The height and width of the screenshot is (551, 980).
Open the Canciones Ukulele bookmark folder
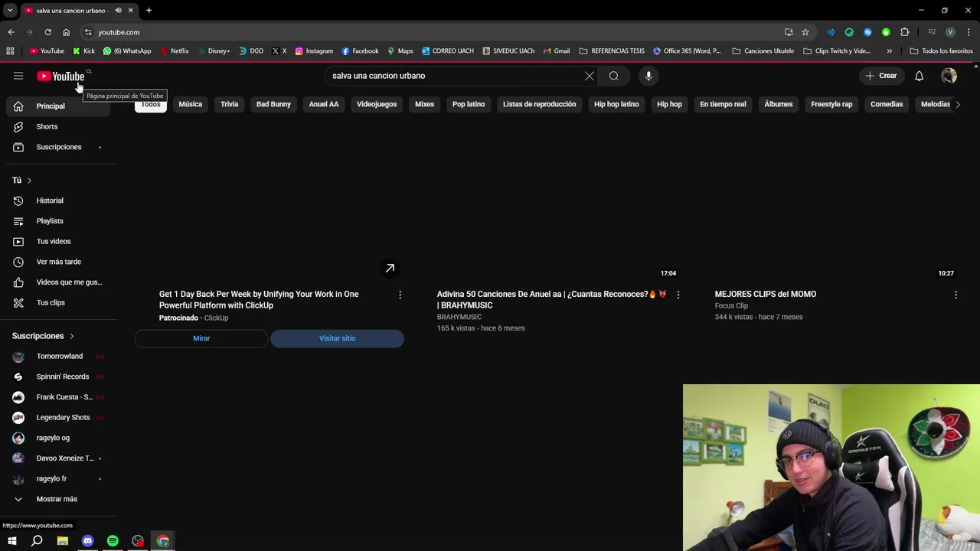763,51
